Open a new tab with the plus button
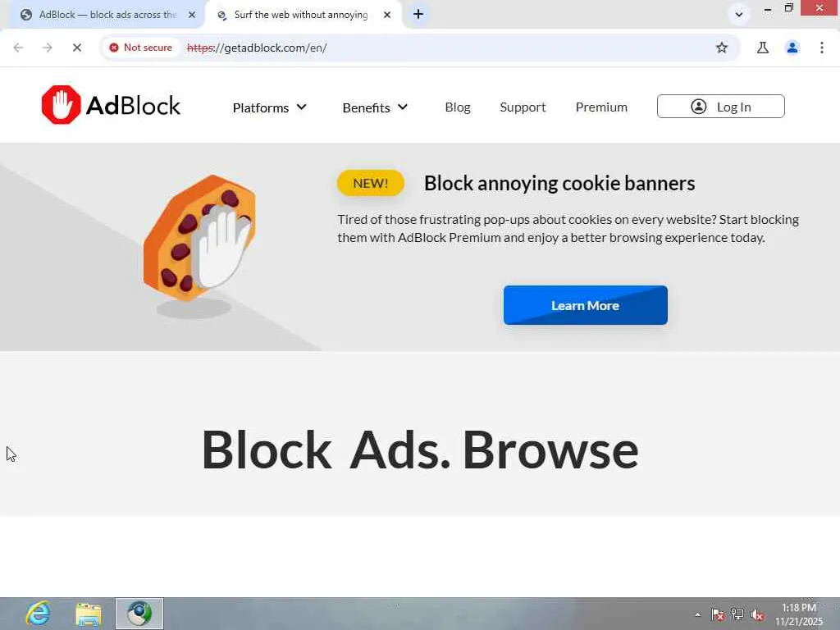Screen dimensions: 840x630 tap(418, 15)
